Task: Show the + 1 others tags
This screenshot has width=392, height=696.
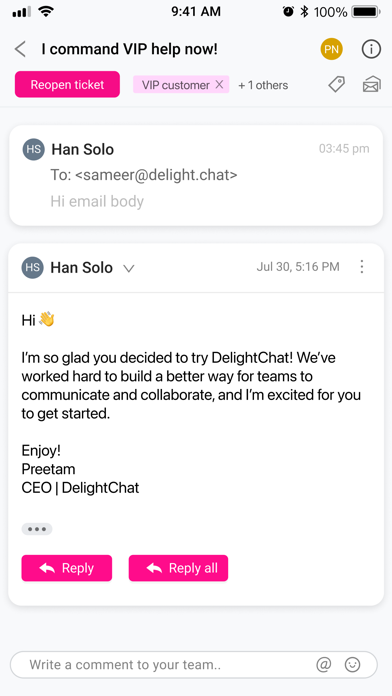Action: pyautogui.click(x=263, y=85)
